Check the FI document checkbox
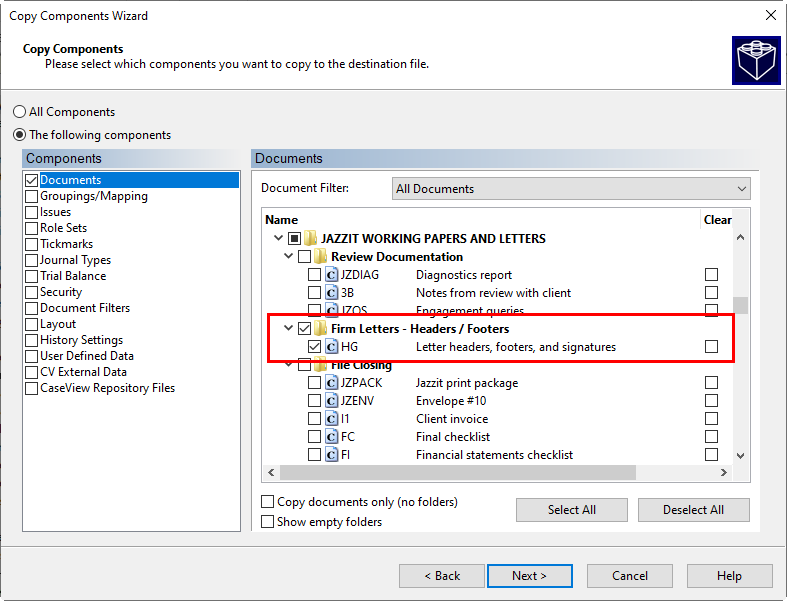The image size is (787, 601). pos(314,455)
